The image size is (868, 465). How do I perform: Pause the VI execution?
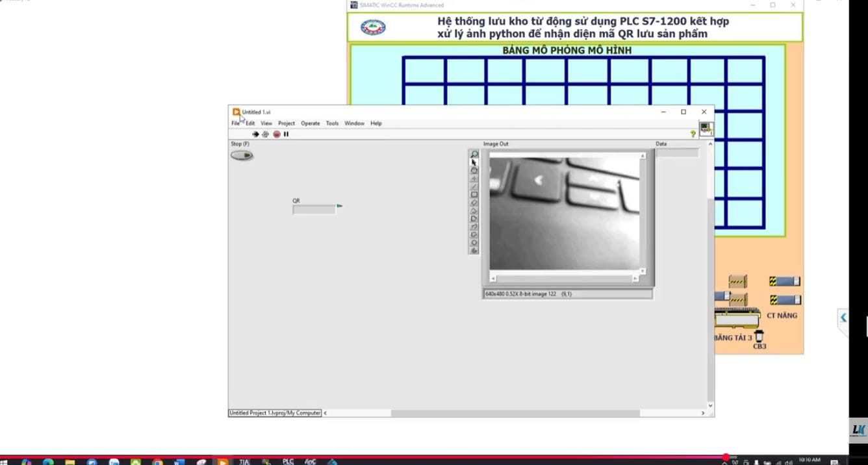(x=286, y=134)
